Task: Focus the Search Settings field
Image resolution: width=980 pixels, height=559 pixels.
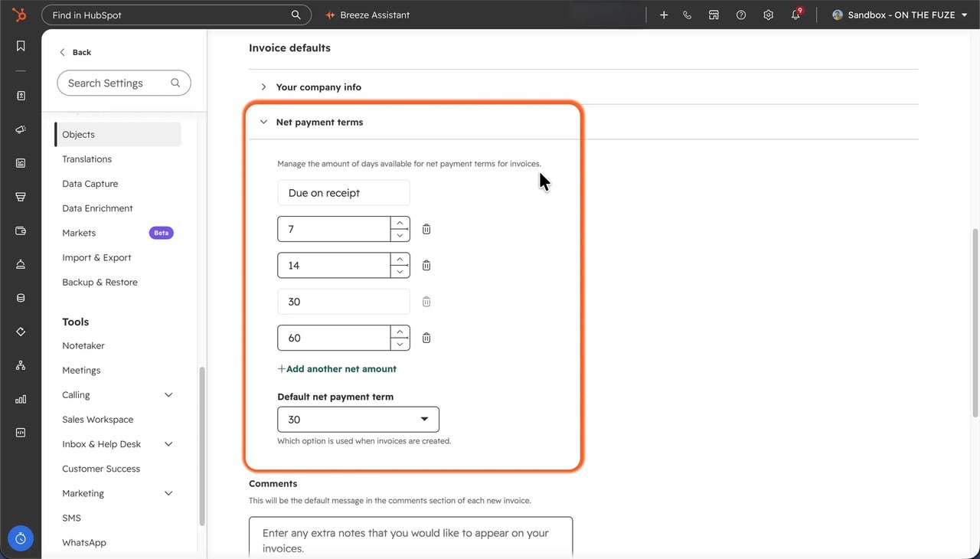Action: [124, 83]
